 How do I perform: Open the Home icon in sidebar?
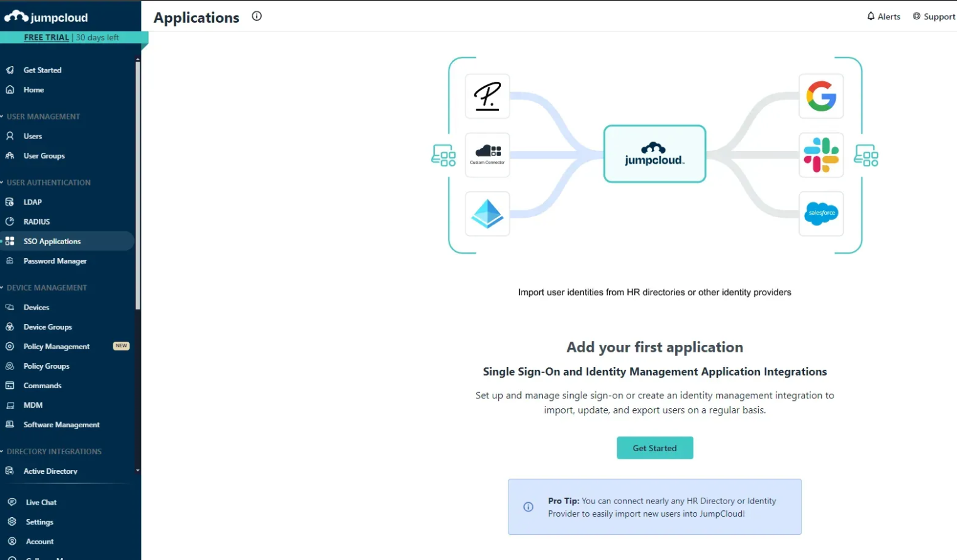coord(10,89)
